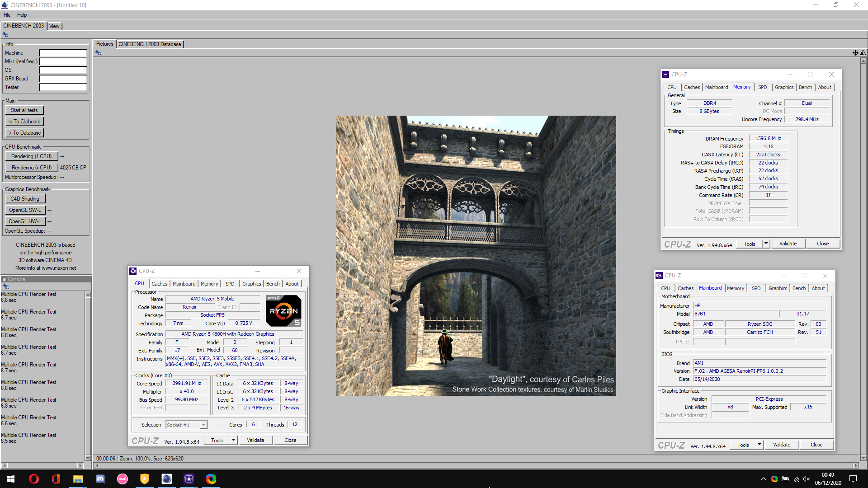Image resolution: width=868 pixels, height=488 pixels.
Task: Run the OpenGL SW-L test
Action: tap(25, 210)
